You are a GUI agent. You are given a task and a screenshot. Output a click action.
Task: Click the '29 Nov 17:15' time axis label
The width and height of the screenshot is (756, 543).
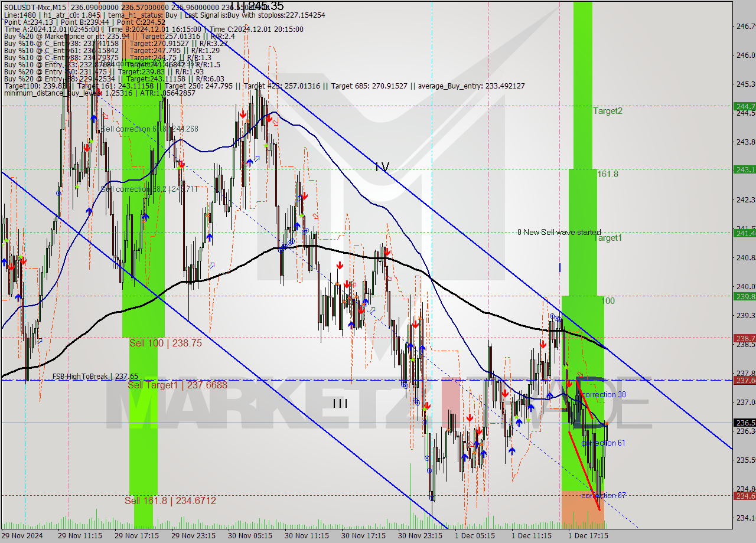[136, 536]
